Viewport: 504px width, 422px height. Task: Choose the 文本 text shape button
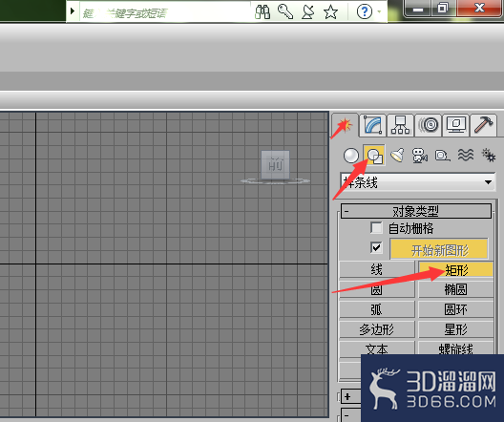pos(377,348)
